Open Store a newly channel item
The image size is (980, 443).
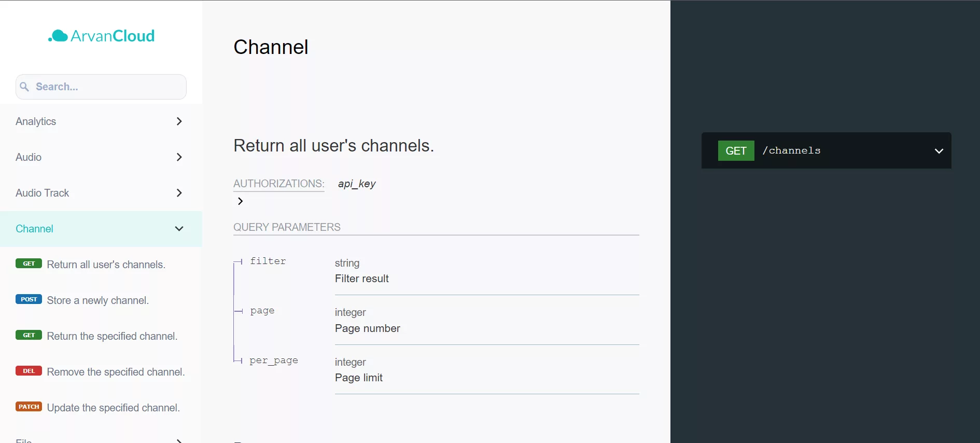pyautogui.click(x=98, y=300)
